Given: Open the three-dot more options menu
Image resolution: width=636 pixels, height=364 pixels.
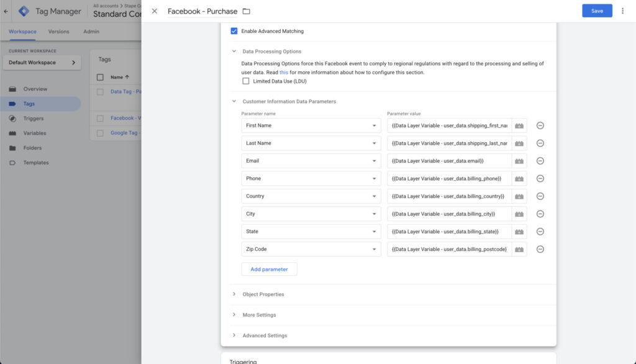Looking at the screenshot, I should [622, 11].
